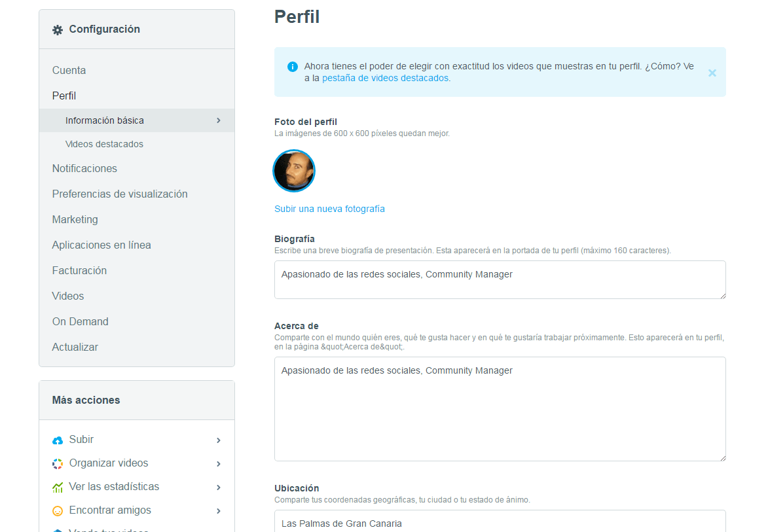Click the Ver las estadísticas chart icon

[58, 487]
